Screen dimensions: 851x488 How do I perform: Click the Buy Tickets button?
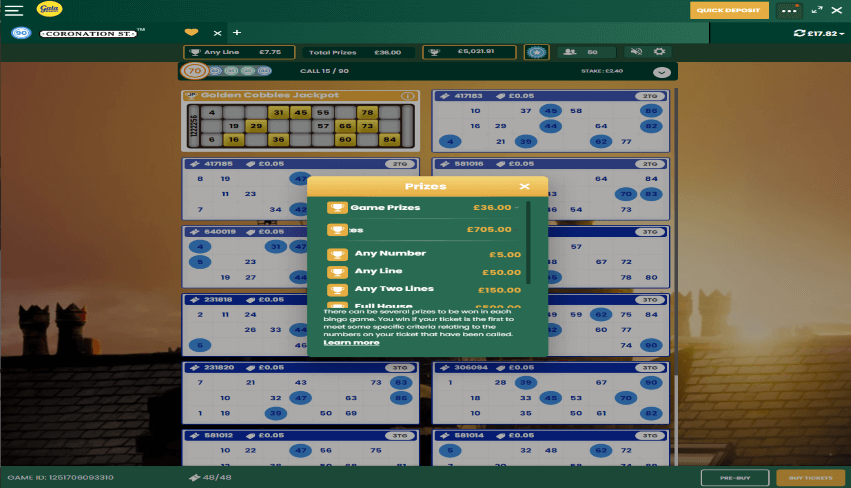click(810, 478)
